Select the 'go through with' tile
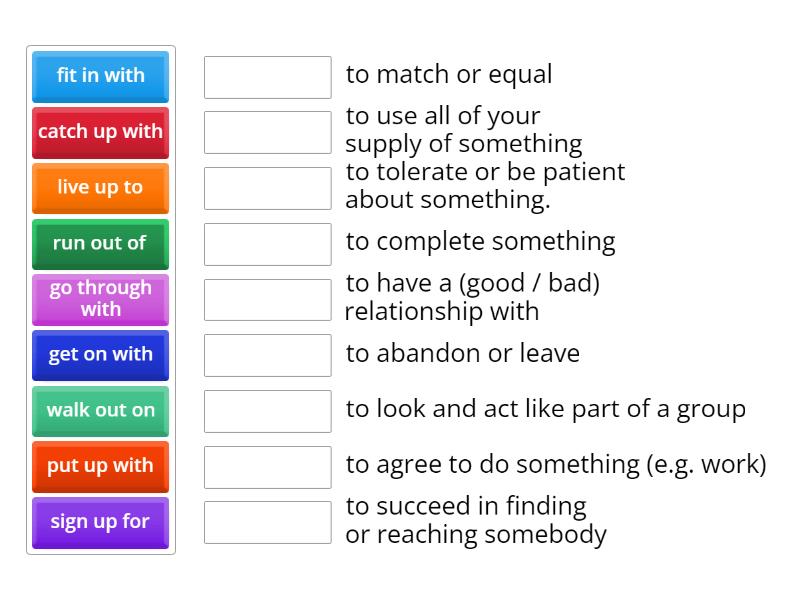 pyautogui.click(x=100, y=299)
